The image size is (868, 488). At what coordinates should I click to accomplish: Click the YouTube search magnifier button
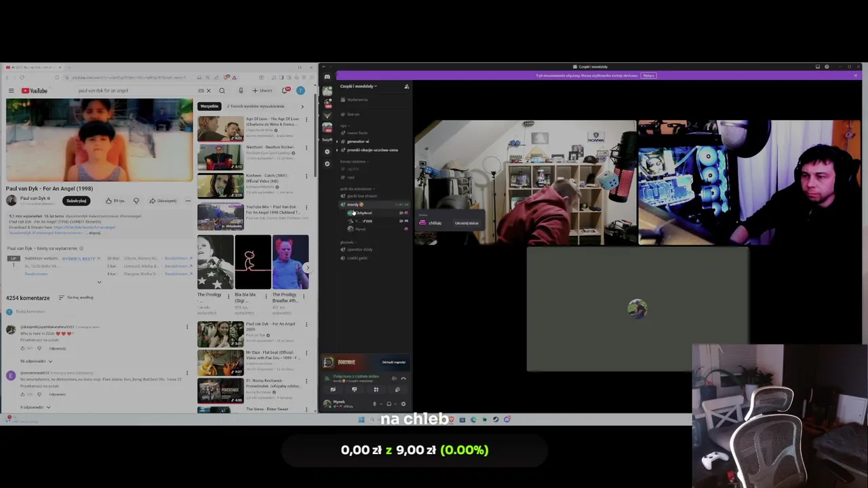click(x=222, y=91)
